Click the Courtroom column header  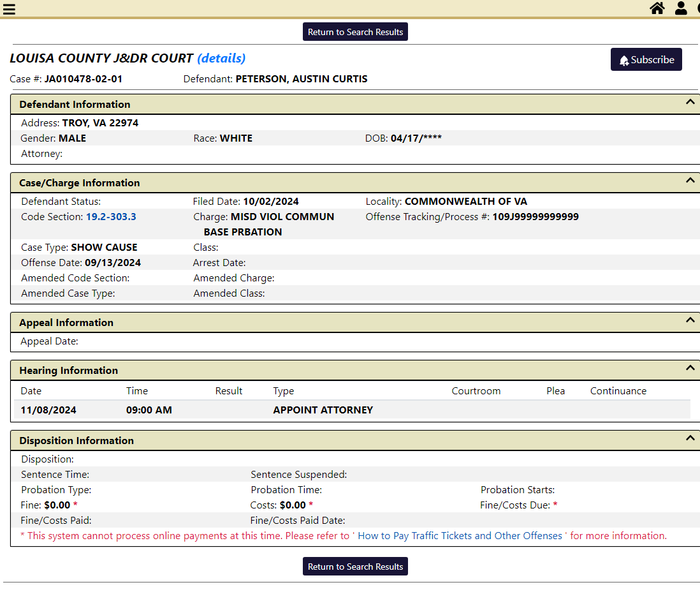tap(476, 391)
